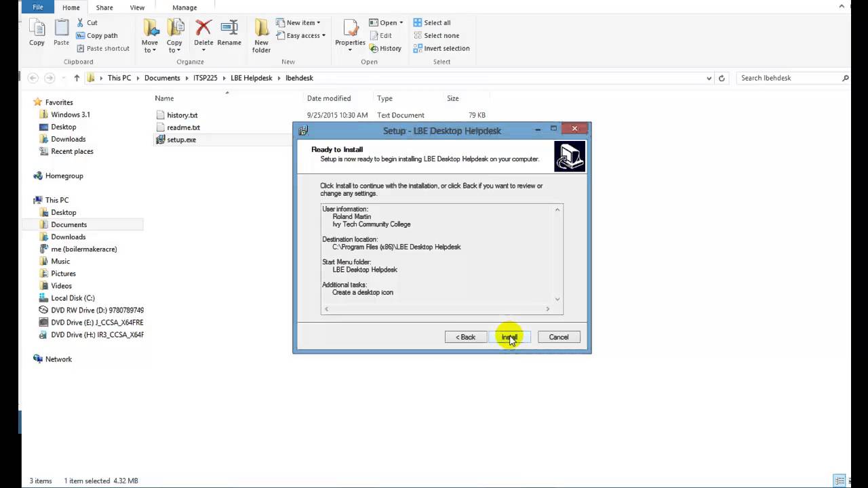Image resolution: width=868 pixels, height=488 pixels.
Task: Click the Copy icon in the ribbon
Action: point(37,33)
